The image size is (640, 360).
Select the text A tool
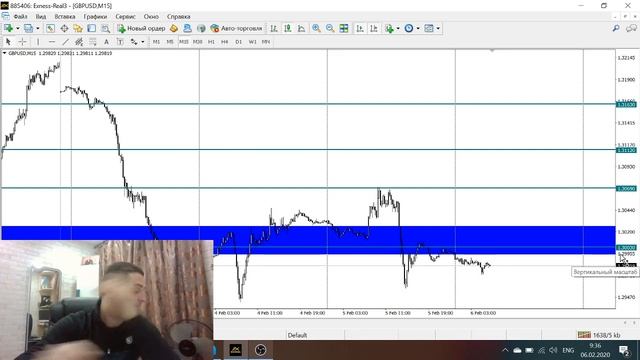[x=106, y=42]
